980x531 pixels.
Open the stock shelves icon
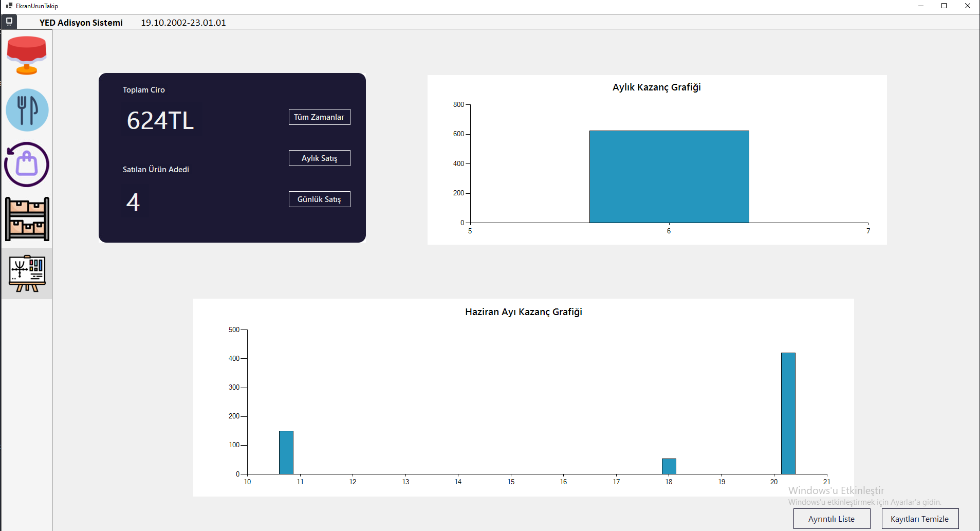tap(27, 219)
